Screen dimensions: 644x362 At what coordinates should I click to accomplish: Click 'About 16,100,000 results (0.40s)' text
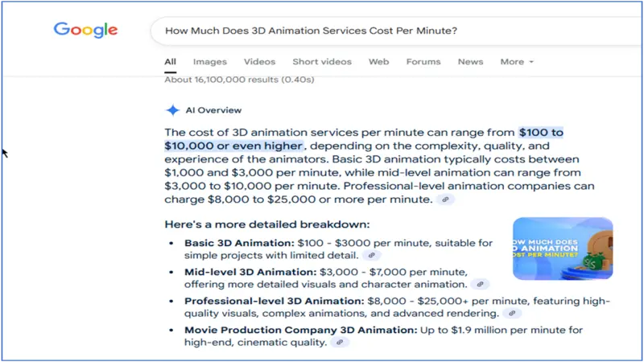click(239, 80)
